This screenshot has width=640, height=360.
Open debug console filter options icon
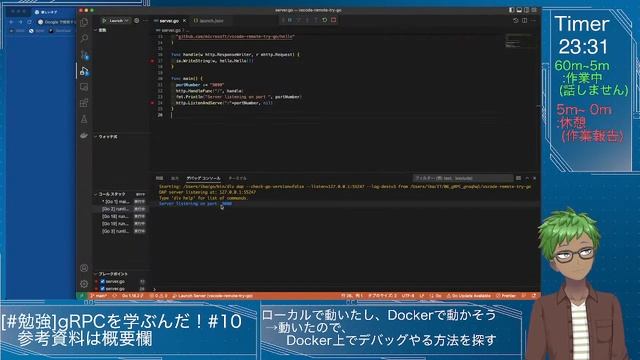tap(518, 178)
